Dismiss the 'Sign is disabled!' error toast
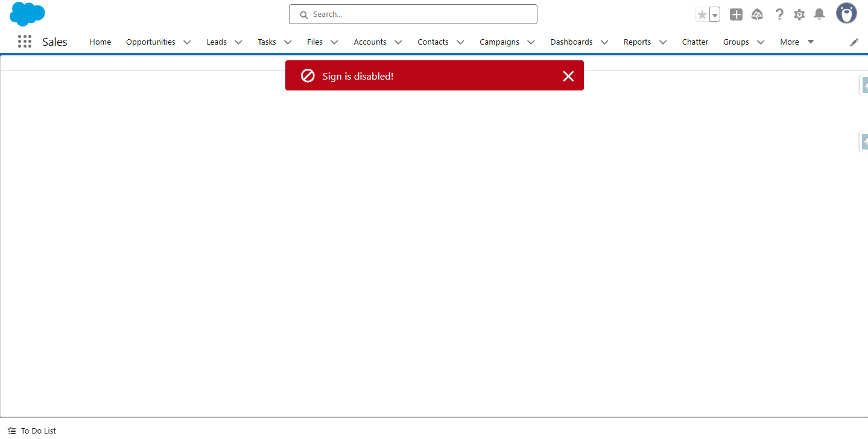This screenshot has width=868, height=439. coord(568,76)
